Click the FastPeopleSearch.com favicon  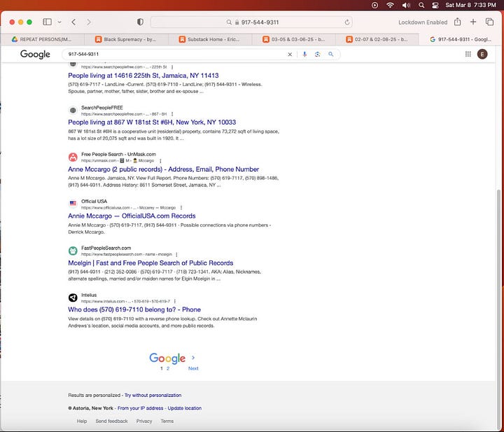(73, 251)
